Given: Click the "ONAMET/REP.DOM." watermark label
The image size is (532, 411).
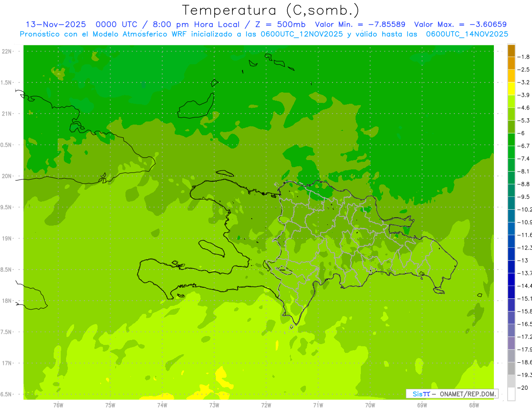Looking at the screenshot, I should click(467, 394).
